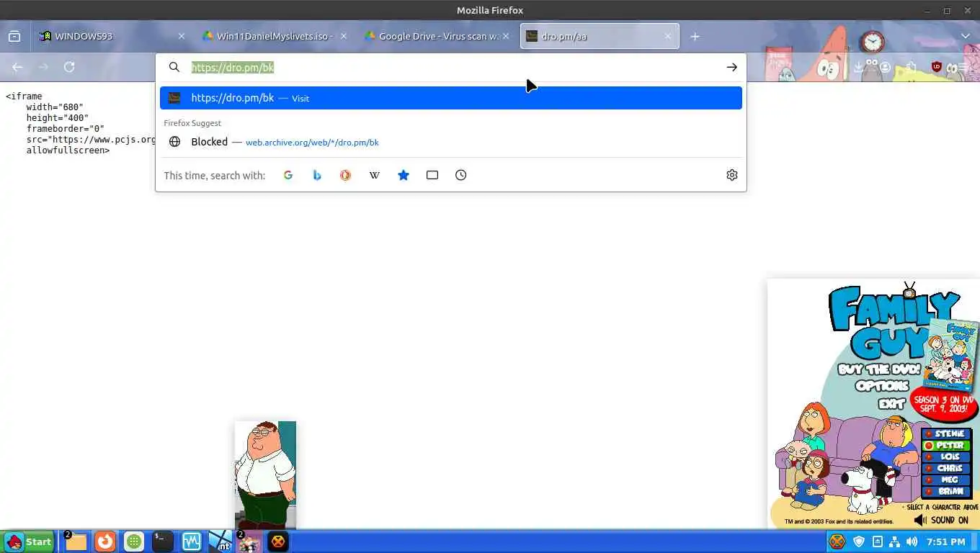This screenshot has height=553, width=980.
Task: Open the Firefox View button
Action: [x=14, y=36]
